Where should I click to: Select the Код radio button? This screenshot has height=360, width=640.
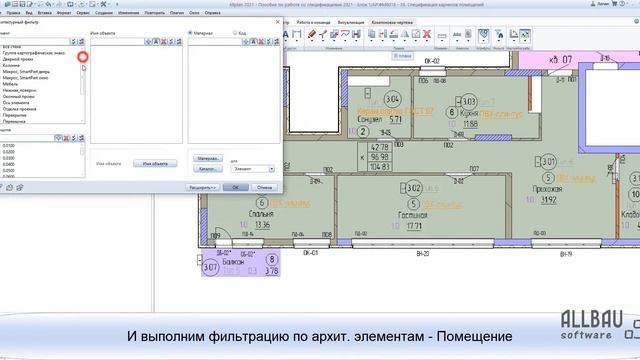coord(235,33)
